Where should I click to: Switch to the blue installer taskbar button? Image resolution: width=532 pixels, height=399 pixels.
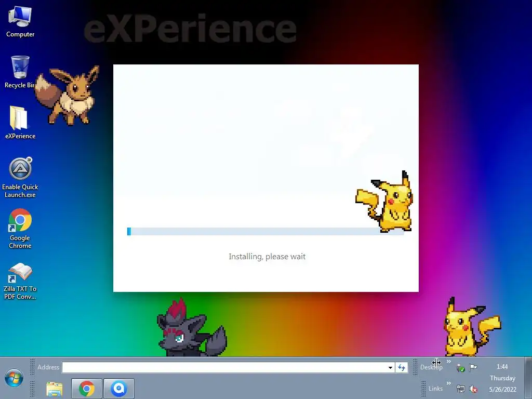(119, 389)
